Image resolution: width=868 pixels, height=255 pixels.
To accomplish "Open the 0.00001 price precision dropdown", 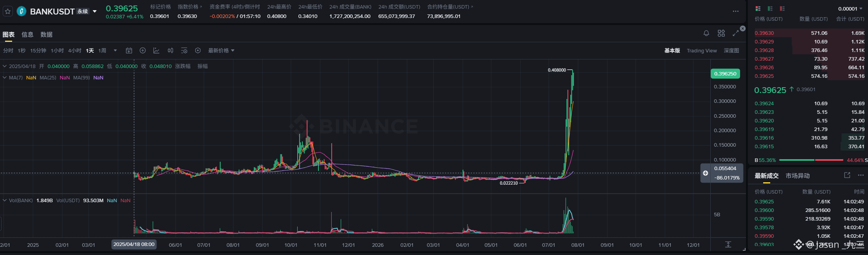I will pos(850,9).
